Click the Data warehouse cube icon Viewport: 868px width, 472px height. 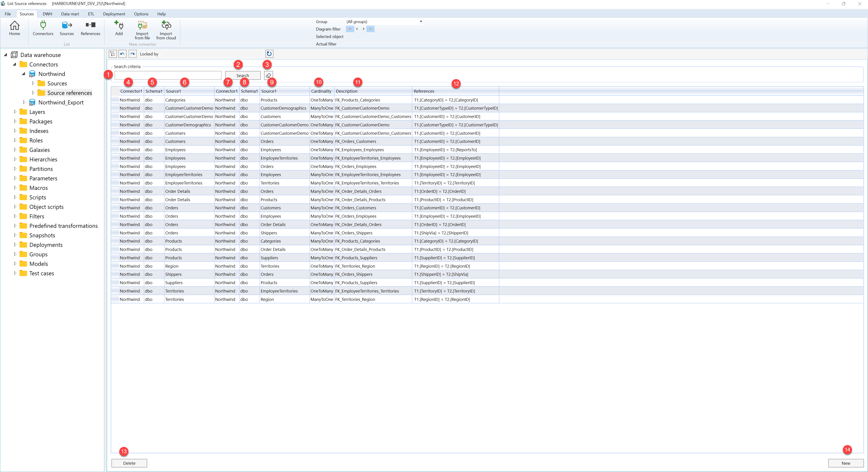tap(14, 55)
